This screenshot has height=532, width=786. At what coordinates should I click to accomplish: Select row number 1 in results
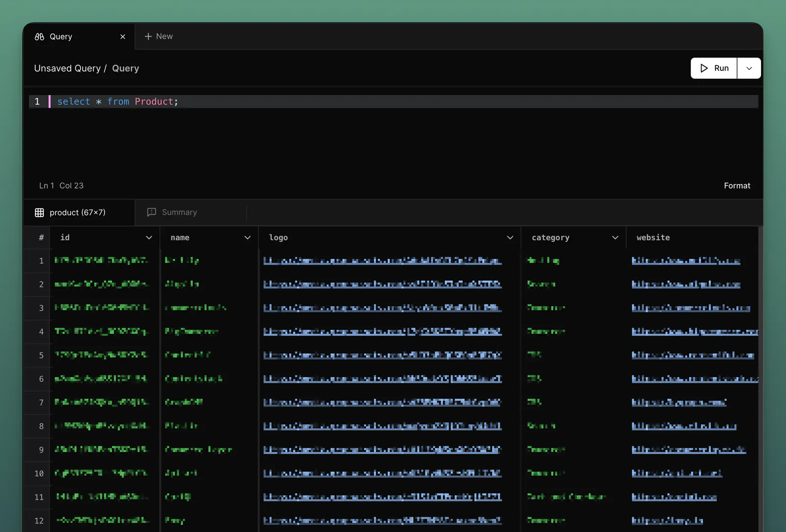41,261
